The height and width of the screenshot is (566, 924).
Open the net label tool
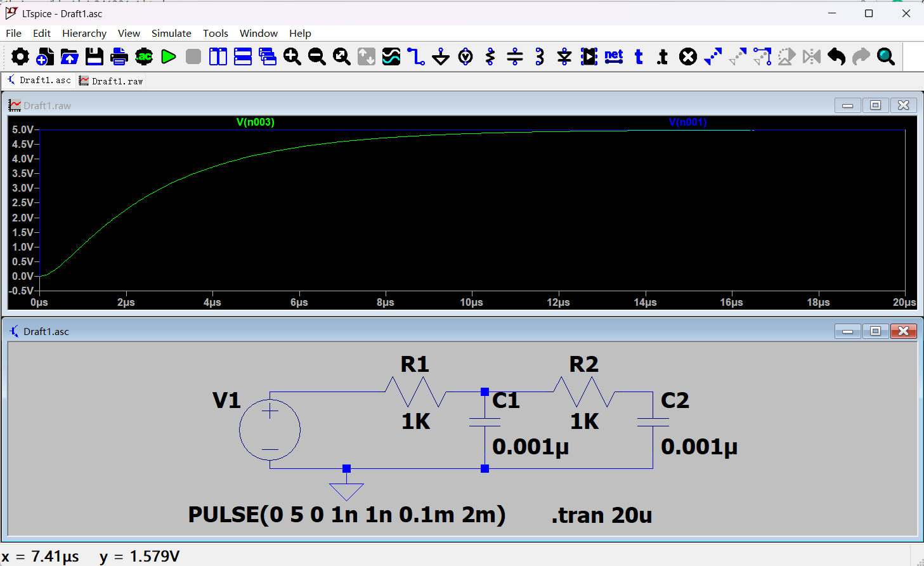point(614,57)
